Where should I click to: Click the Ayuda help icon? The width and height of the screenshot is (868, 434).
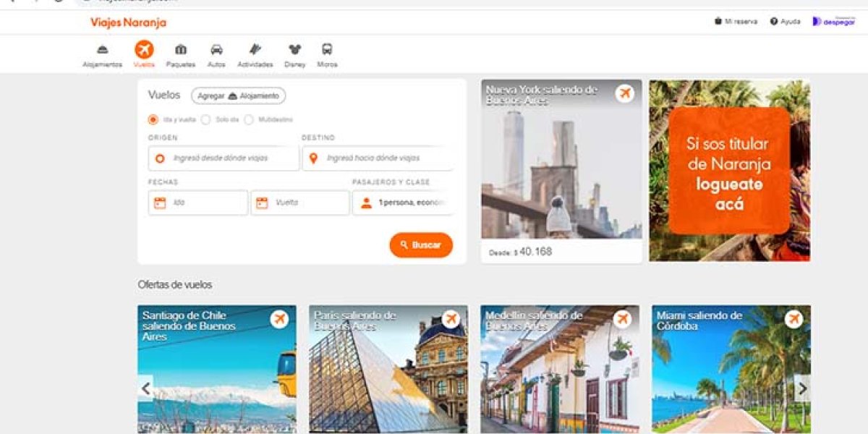(774, 22)
